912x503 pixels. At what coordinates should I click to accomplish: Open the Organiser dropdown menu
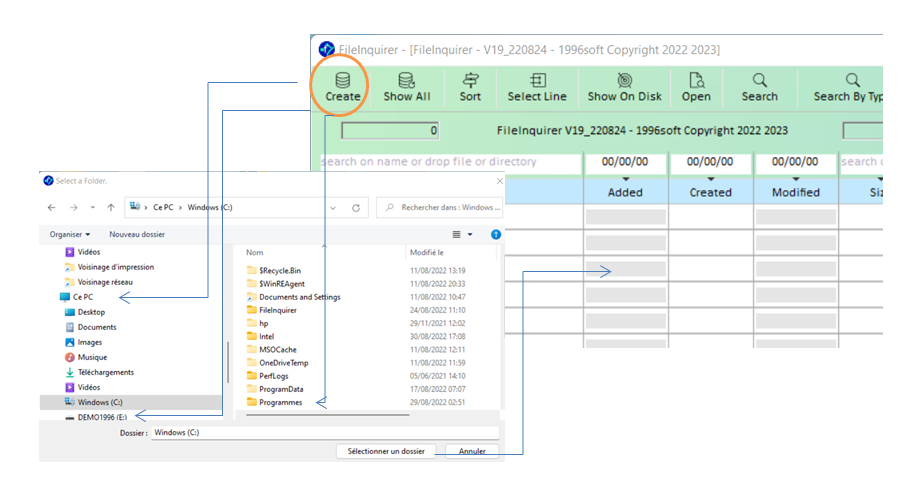(x=69, y=234)
